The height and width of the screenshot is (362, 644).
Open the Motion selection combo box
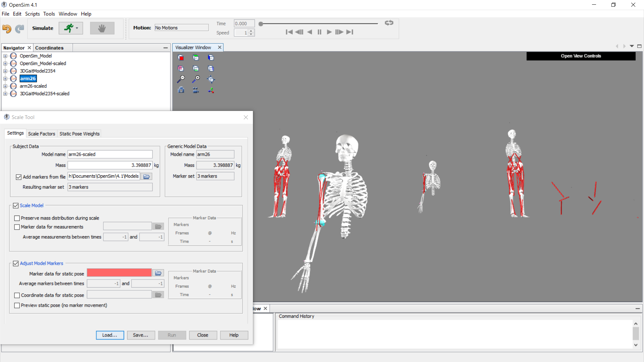click(181, 28)
